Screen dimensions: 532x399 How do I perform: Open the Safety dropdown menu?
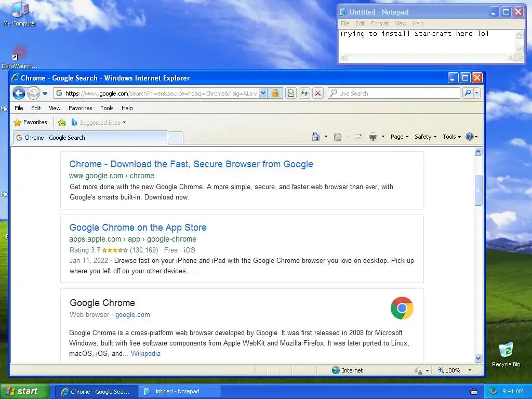(425, 137)
